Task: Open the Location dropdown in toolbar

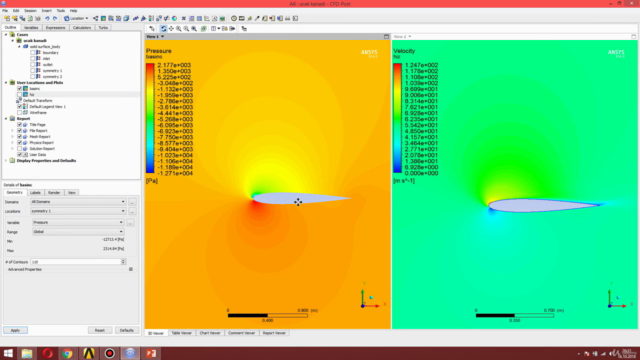Action: tap(76, 18)
